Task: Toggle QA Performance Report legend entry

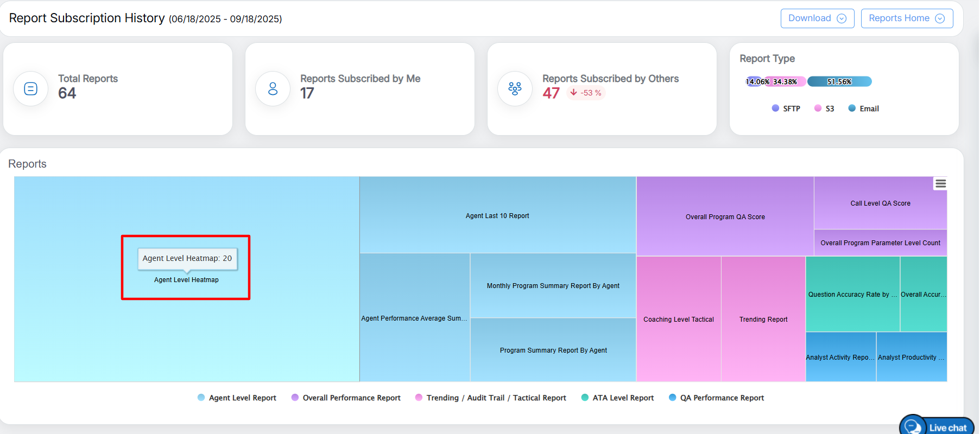Action: coord(716,398)
